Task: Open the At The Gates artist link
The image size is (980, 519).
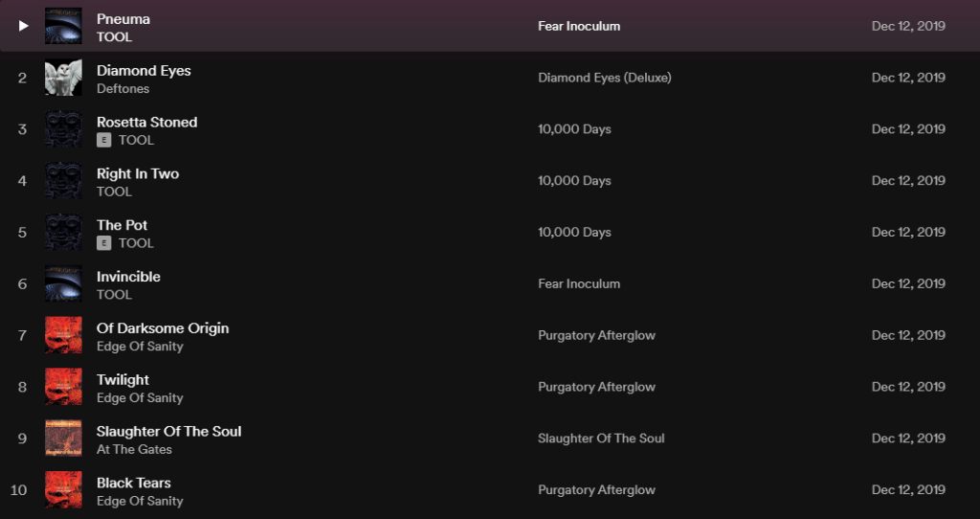Action: point(134,450)
